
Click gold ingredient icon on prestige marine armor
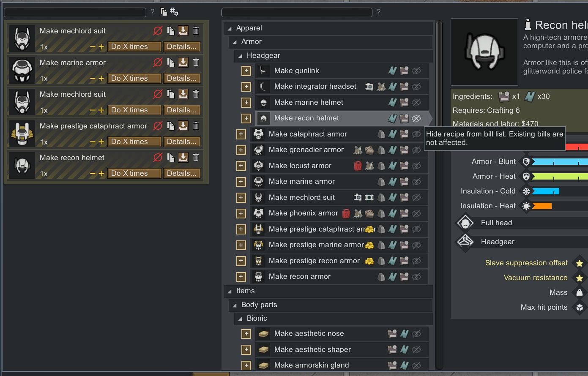click(x=369, y=245)
